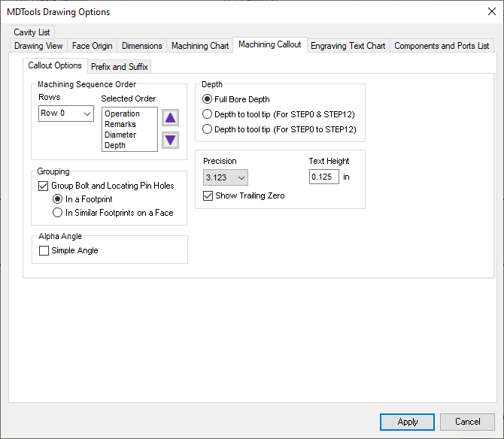Open the Dimensions tab
The image size is (504, 439).
pos(141,46)
